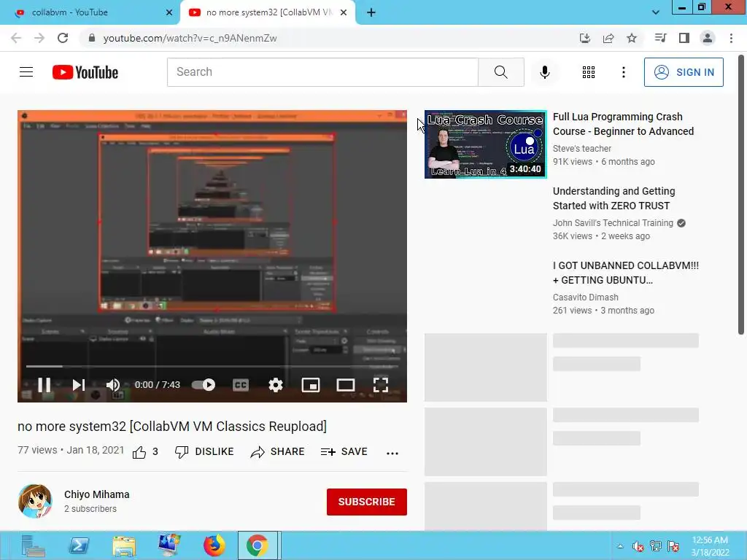Open the Steve's teacher channel

click(x=581, y=149)
